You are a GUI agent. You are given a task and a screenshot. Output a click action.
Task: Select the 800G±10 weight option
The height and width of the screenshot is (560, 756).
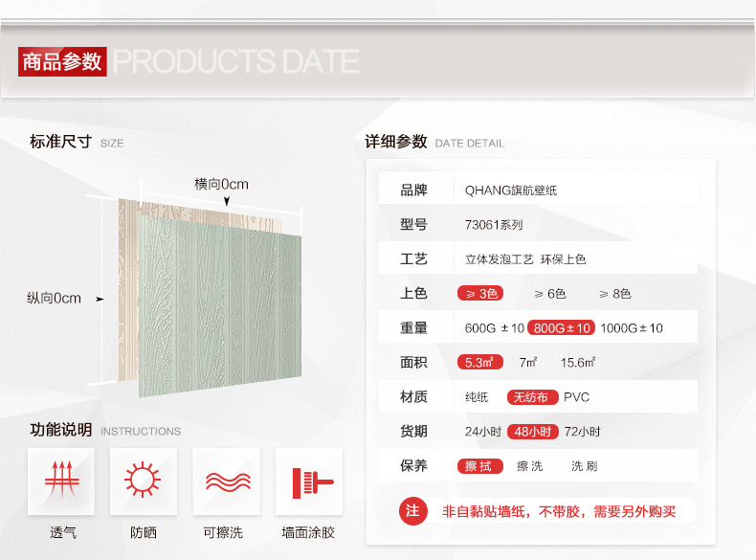point(562,328)
